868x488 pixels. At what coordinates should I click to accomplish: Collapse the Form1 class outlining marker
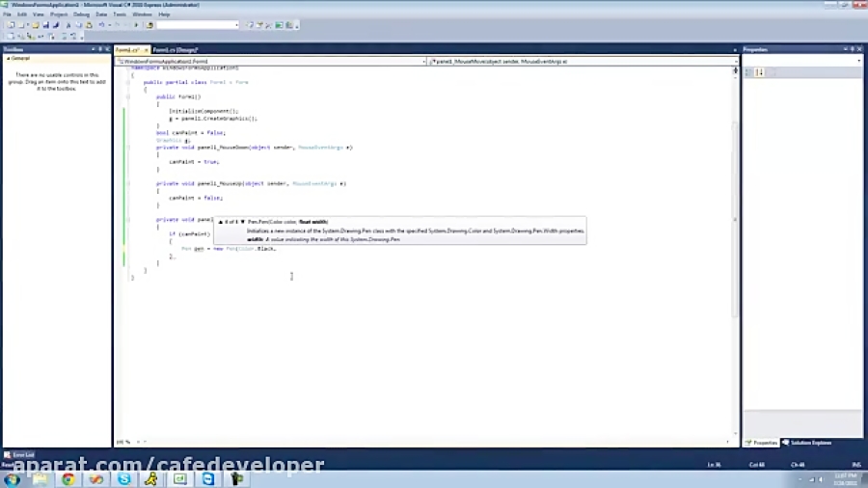(x=128, y=82)
